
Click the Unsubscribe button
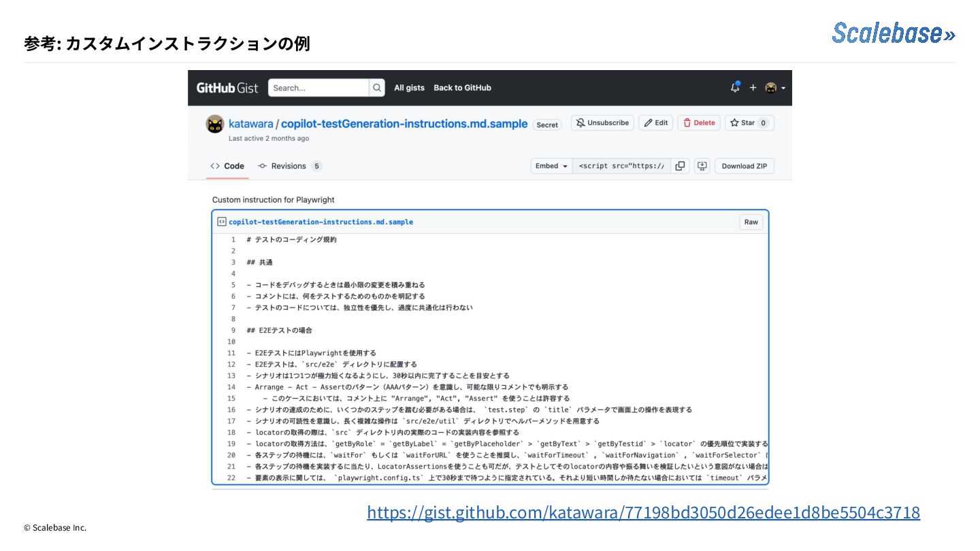pyautogui.click(x=602, y=122)
